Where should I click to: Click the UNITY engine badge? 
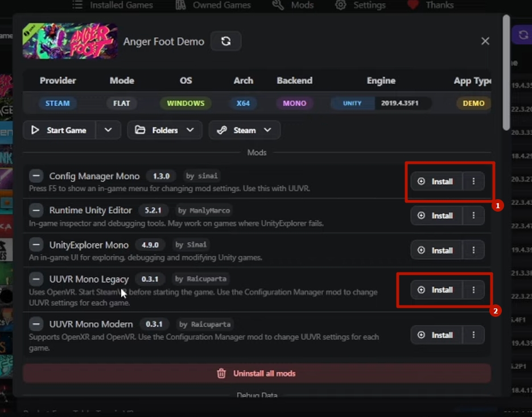pyautogui.click(x=352, y=103)
